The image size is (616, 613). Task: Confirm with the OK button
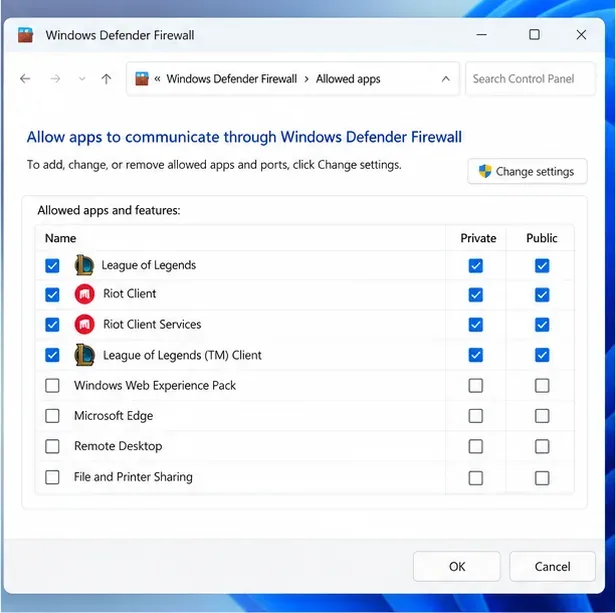click(x=456, y=566)
